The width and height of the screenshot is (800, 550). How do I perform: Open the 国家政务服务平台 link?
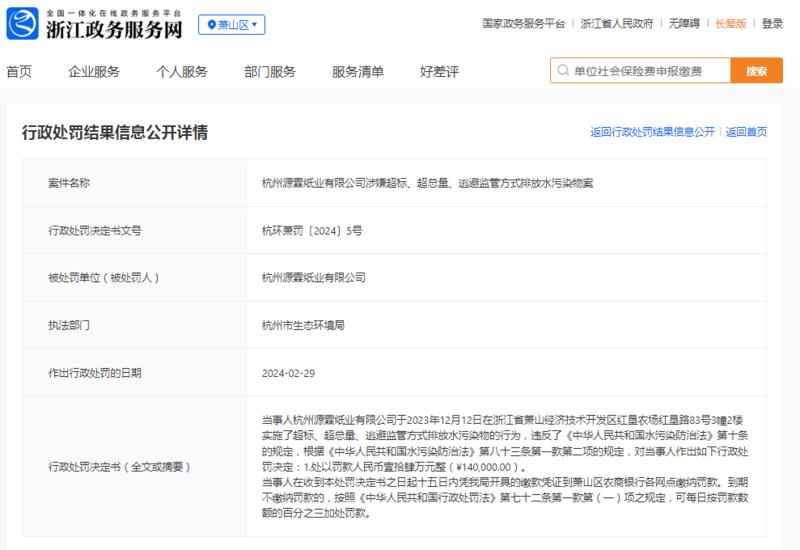[x=524, y=23]
